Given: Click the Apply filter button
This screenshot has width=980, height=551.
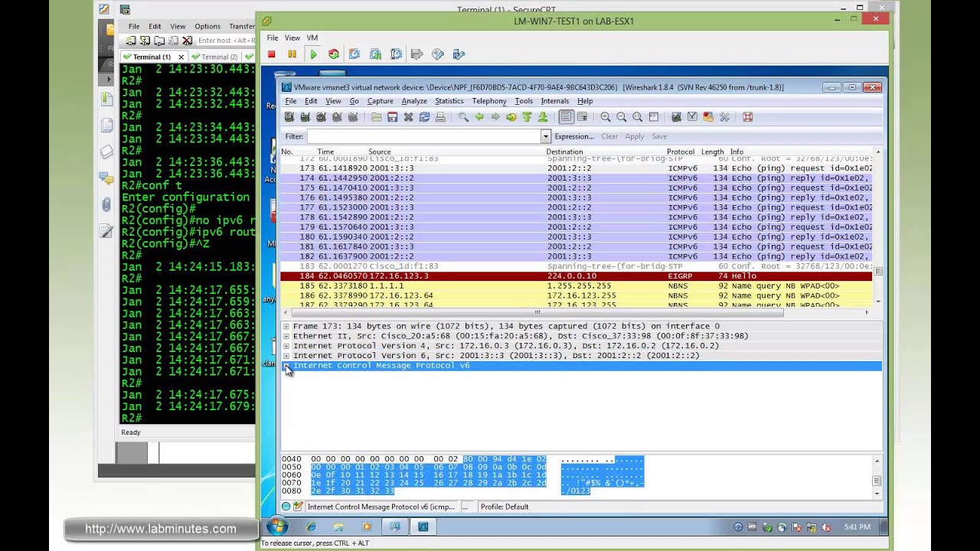Looking at the screenshot, I should (635, 136).
